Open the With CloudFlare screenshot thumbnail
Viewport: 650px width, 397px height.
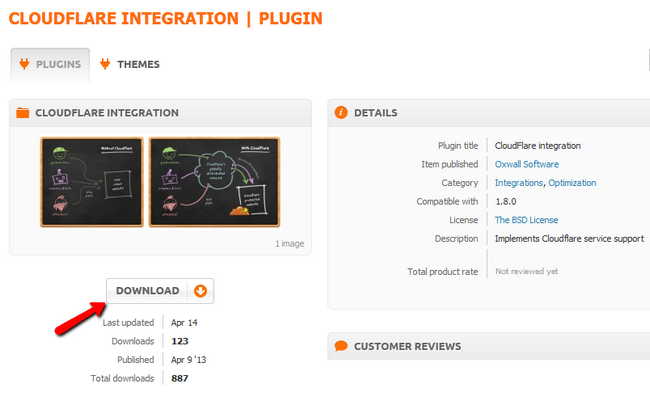click(214, 182)
